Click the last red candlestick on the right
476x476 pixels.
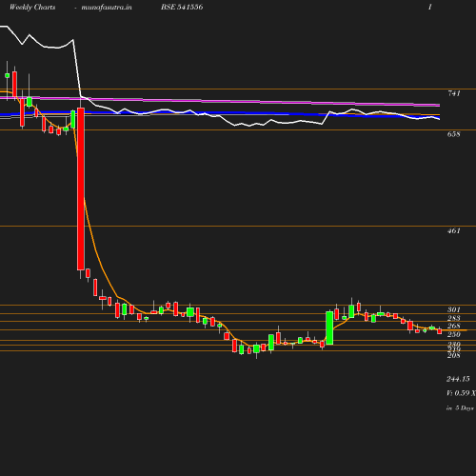point(440,331)
